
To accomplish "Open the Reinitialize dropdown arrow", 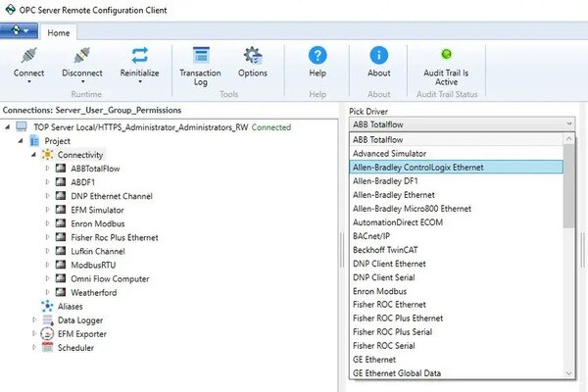I will (x=140, y=81).
